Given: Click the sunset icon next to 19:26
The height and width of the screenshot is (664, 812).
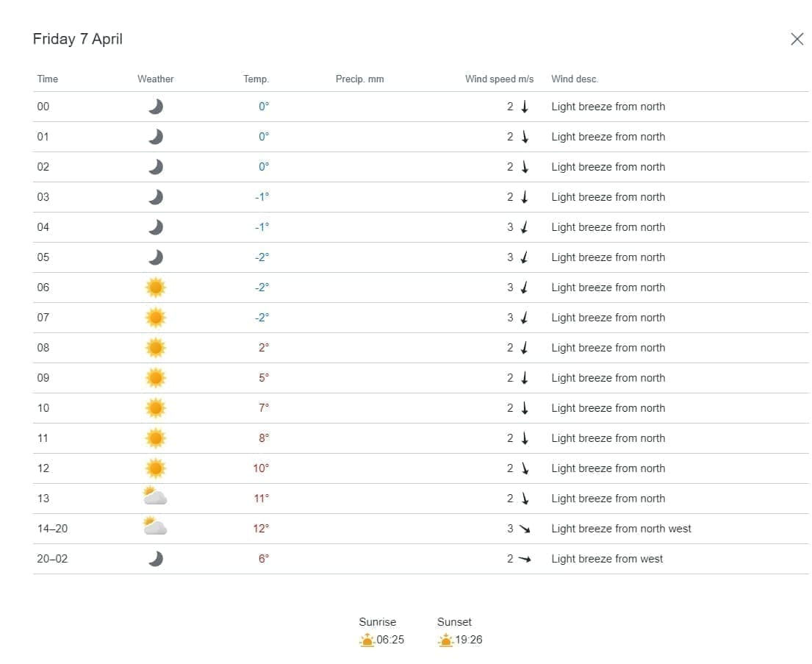Looking at the screenshot, I should click(445, 640).
